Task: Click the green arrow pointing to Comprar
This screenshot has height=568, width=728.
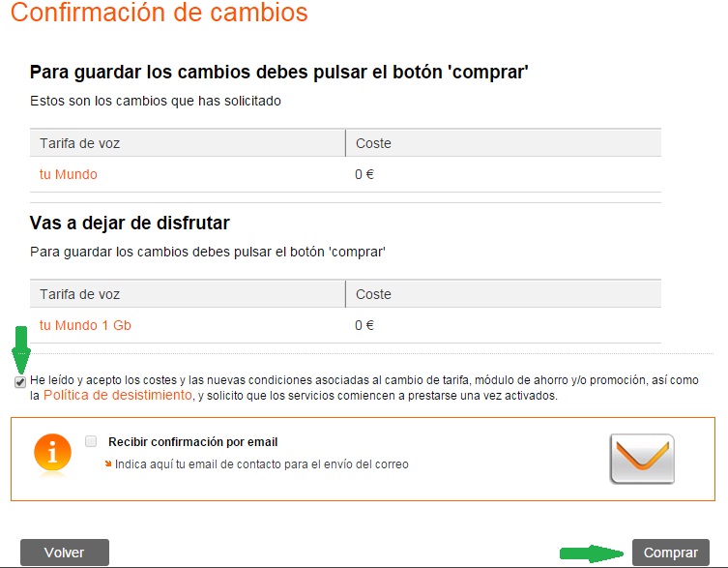Action: [x=590, y=553]
